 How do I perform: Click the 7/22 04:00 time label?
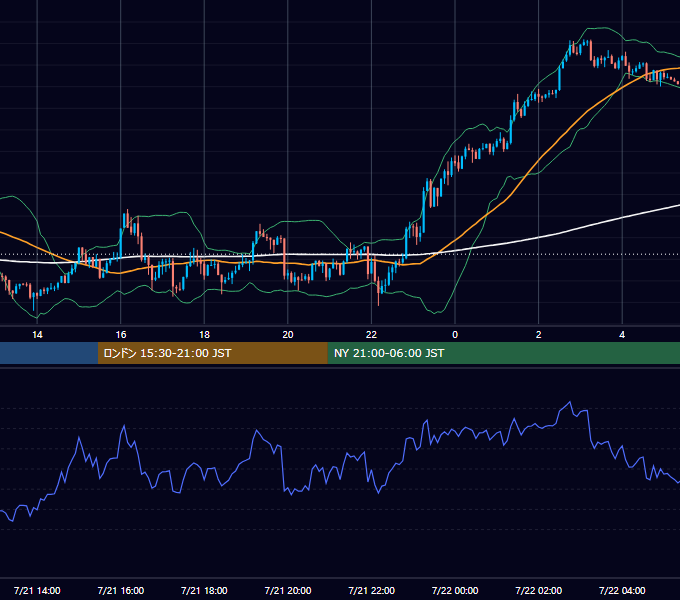click(x=622, y=590)
